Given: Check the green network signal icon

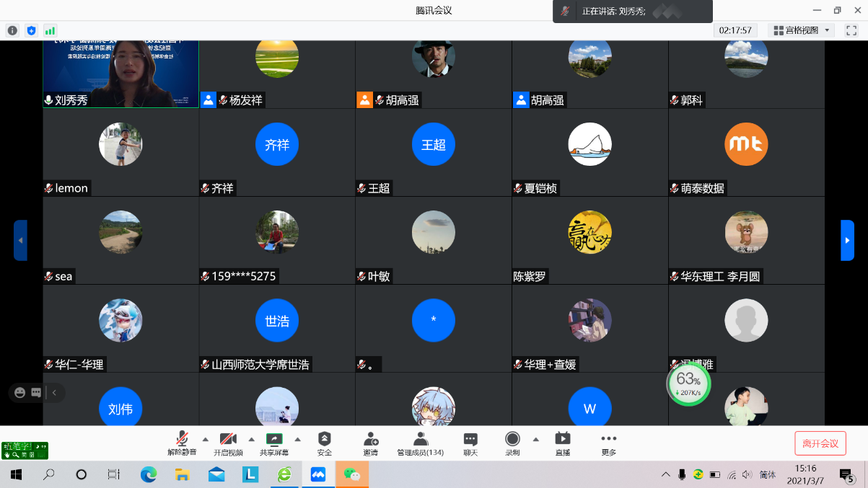Looking at the screenshot, I should click(50, 30).
